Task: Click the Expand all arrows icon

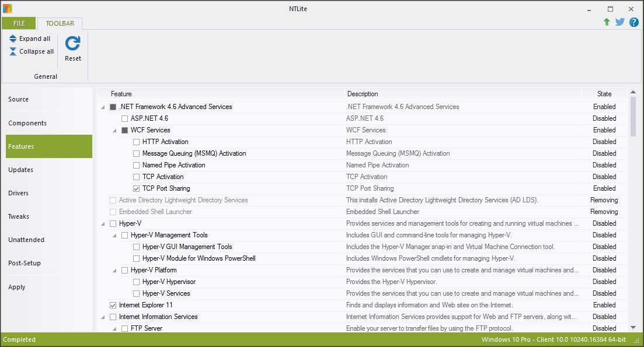Action: point(13,38)
